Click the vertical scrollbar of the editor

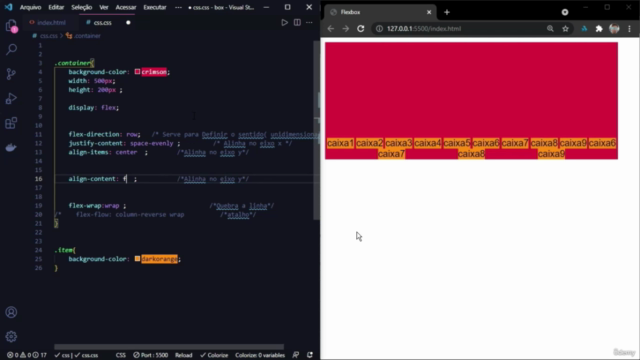click(317, 131)
